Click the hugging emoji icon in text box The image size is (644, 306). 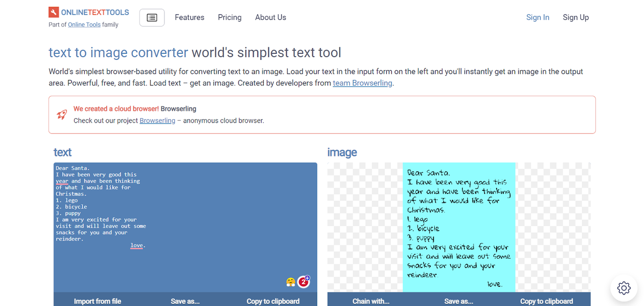tap(291, 282)
